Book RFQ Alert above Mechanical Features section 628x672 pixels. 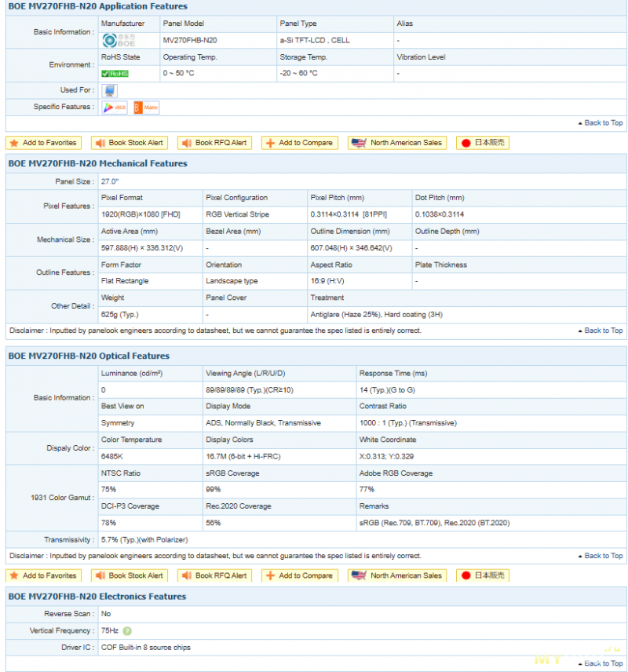(214, 143)
